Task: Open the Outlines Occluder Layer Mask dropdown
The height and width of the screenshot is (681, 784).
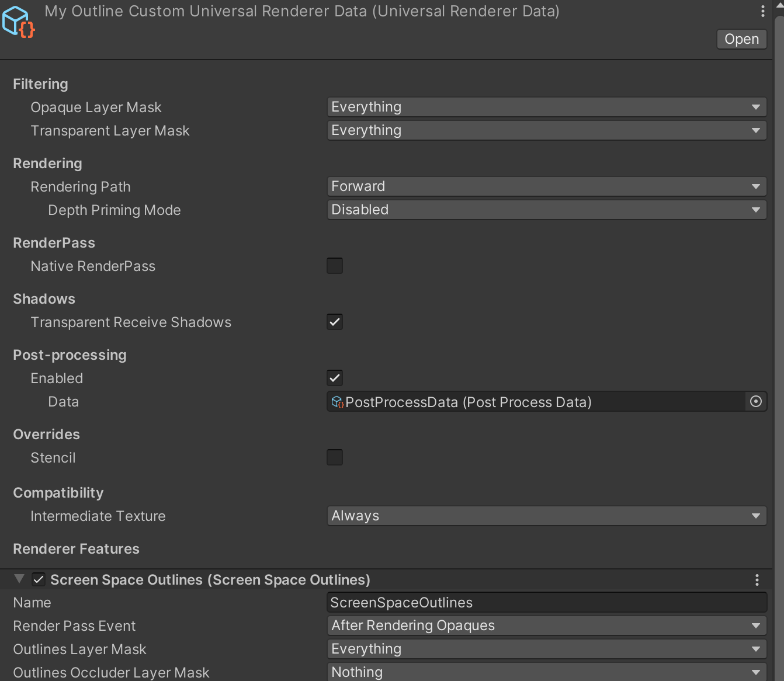Action: (x=546, y=672)
